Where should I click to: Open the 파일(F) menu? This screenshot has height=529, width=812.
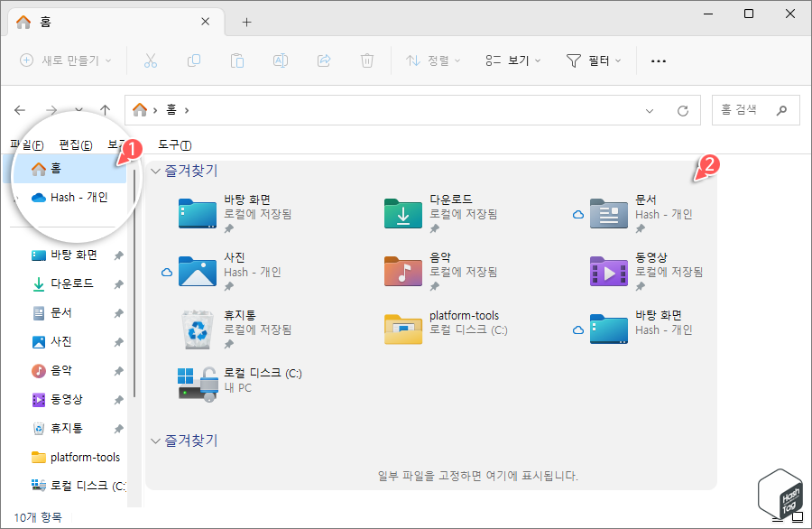tap(27, 144)
